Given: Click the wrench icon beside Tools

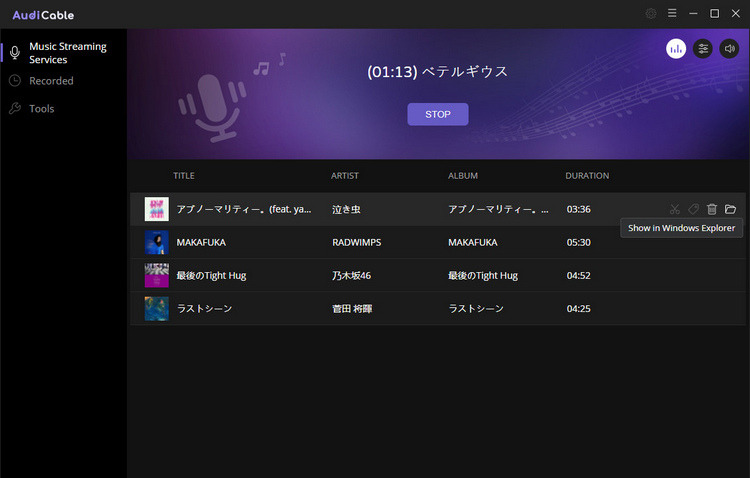Looking at the screenshot, I should point(15,108).
